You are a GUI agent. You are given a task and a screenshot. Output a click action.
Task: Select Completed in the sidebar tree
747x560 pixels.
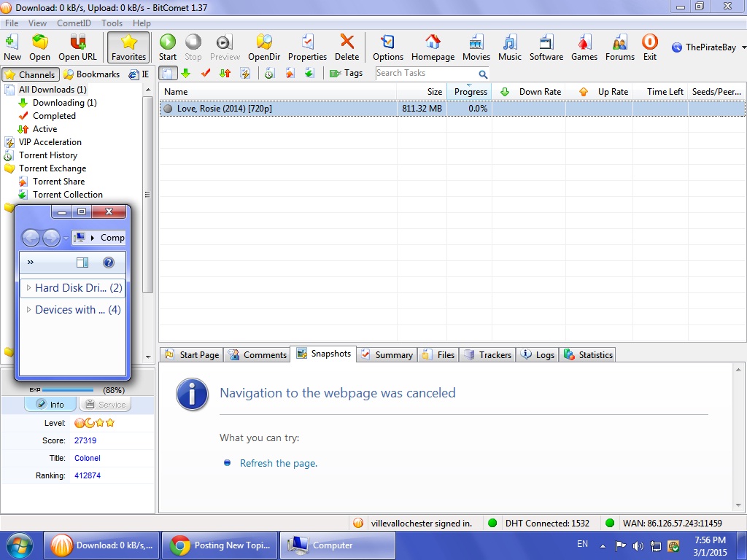[54, 116]
